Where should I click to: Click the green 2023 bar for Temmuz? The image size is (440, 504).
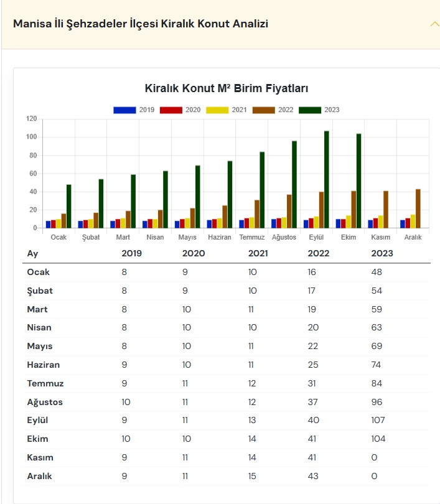pos(262,190)
